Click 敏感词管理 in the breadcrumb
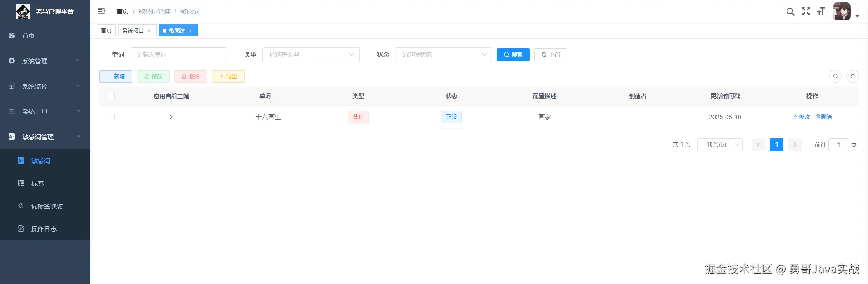Image resolution: width=868 pixels, height=284 pixels. tap(155, 11)
